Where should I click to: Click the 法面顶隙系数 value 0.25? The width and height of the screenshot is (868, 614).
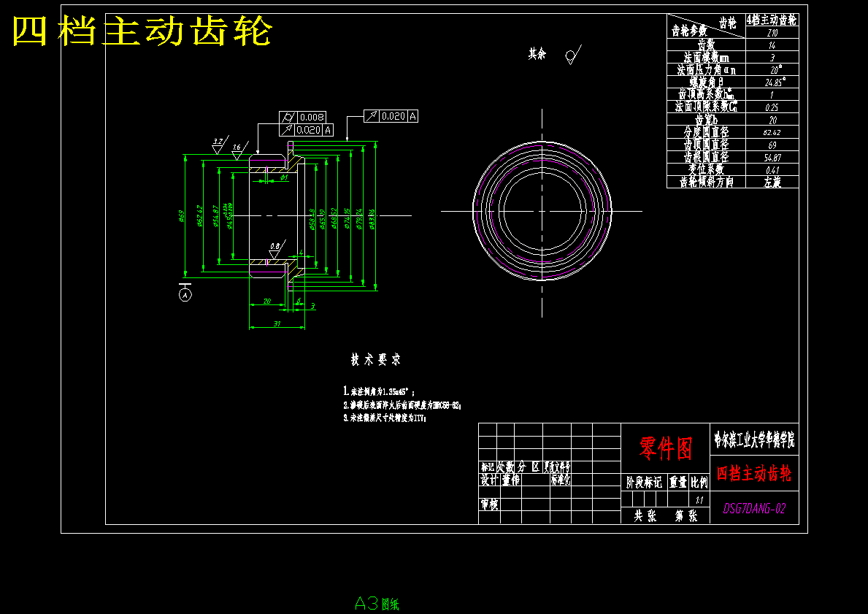pyautogui.click(x=772, y=107)
